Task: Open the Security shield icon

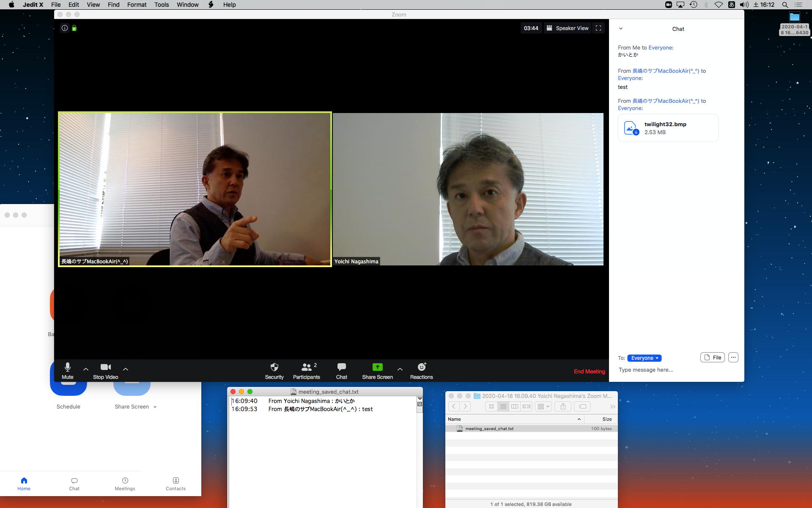Action: point(274,367)
